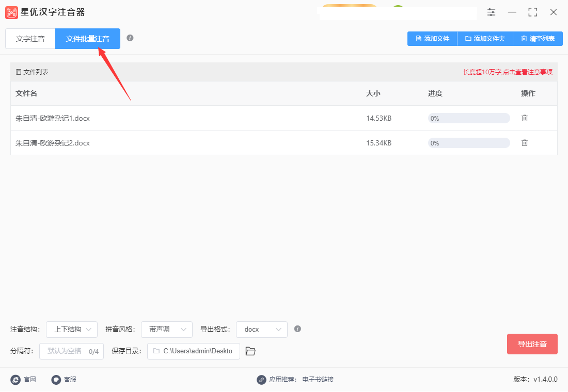The image size is (568, 392).
Task: Click progress bar for 欧游杂记2.docx
Action: pyautogui.click(x=469, y=143)
